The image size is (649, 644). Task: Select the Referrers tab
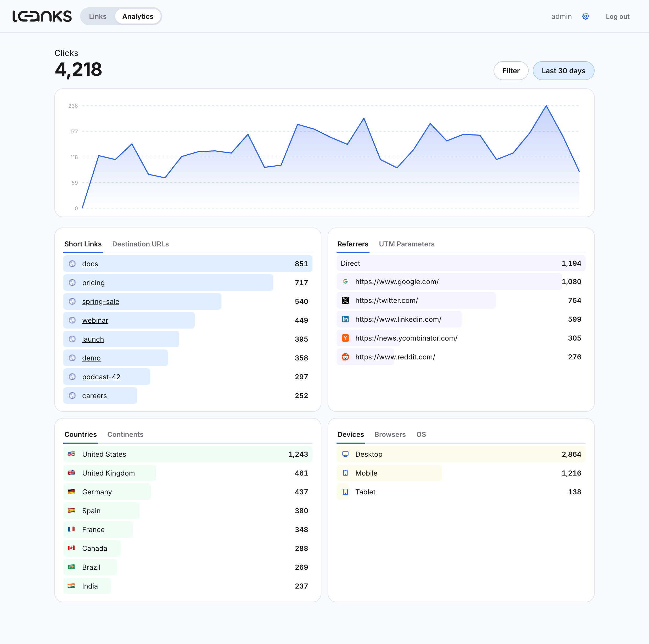point(353,244)
